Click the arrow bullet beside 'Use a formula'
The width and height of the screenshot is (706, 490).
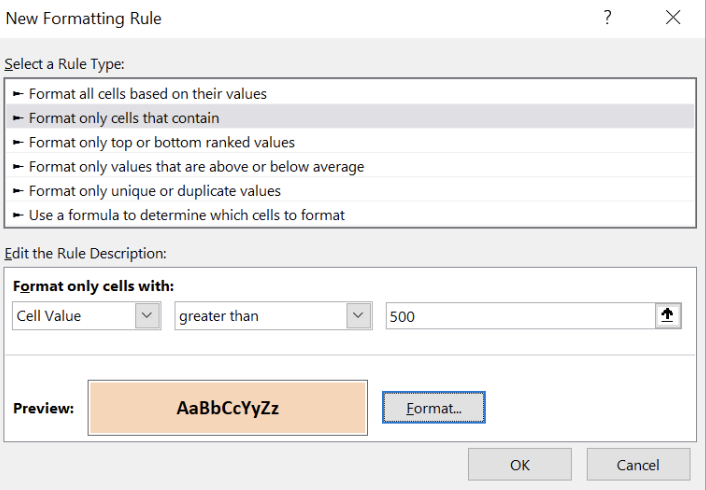(18, 215)
